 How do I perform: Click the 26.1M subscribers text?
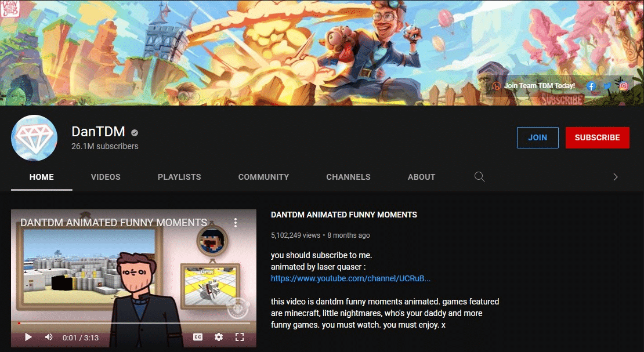105,146
